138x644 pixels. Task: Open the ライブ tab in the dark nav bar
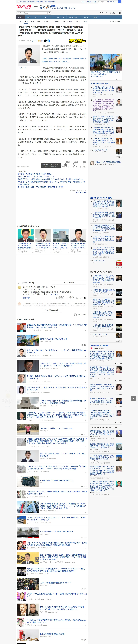37,17
